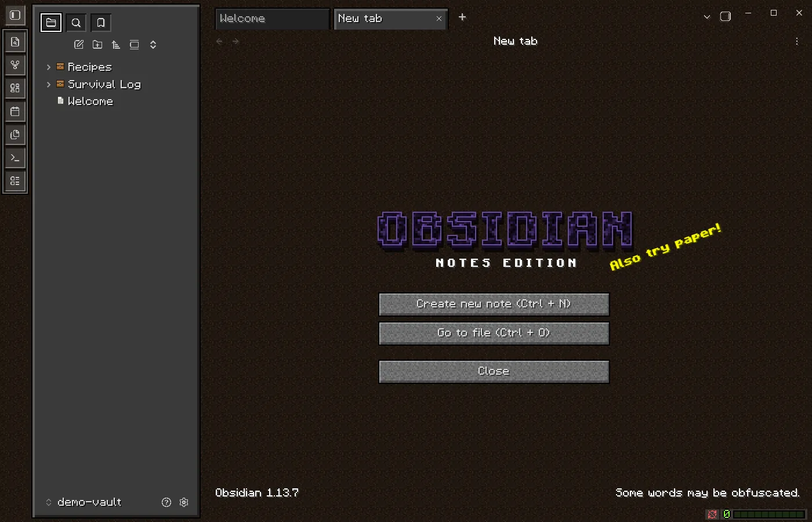Open the three-dot more options menu
The width and height of the screenshot is (812, 522).
(x=797, y=41)
